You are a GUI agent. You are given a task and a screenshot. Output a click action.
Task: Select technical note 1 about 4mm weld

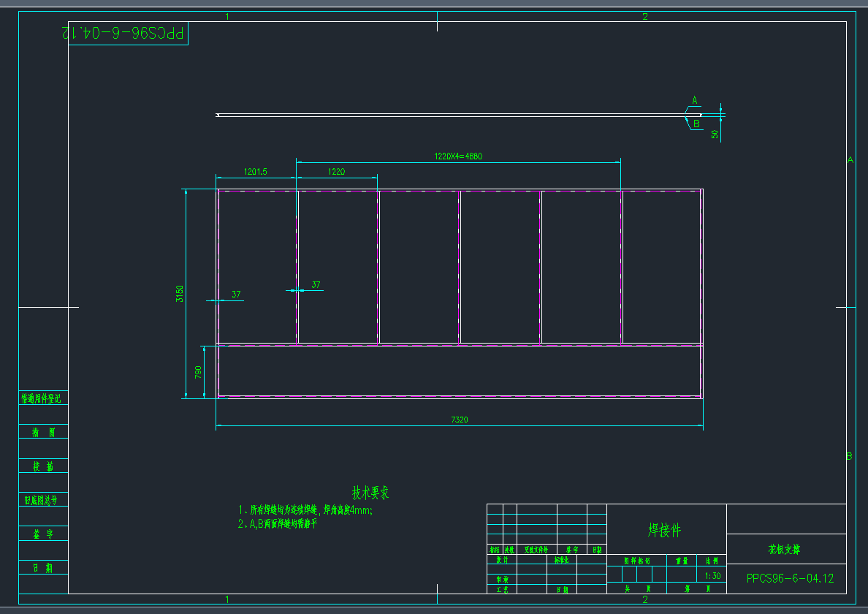[305, 510]
